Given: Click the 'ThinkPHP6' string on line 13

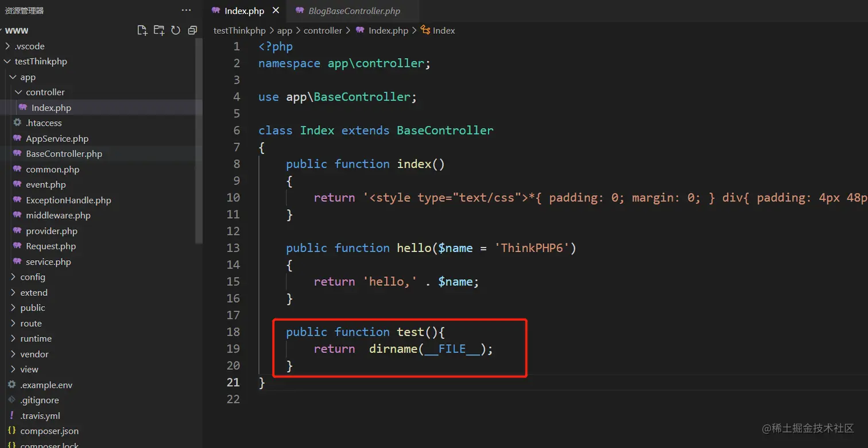Looking at the screenshot, I should (535, 248).
